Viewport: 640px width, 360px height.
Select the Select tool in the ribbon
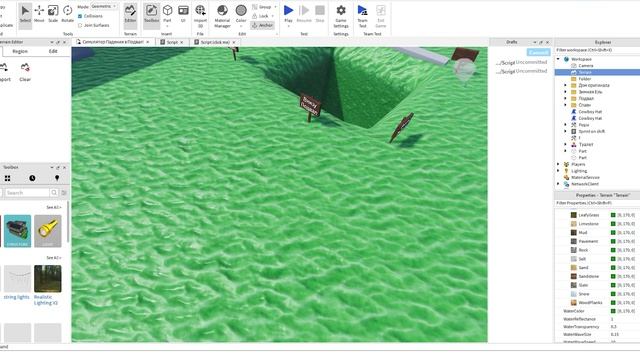pos(25,15)
